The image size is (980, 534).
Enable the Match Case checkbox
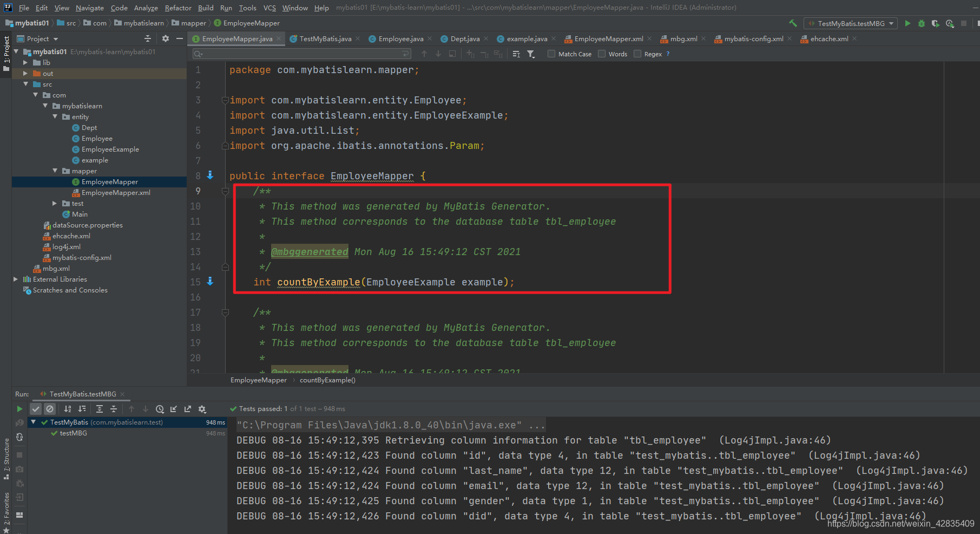click(x=551, y=54)
